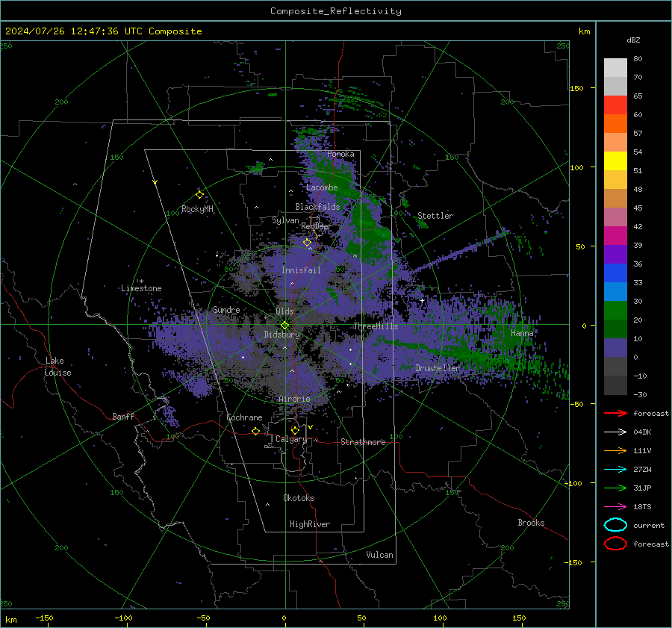The height and width of the screenshot is (628, 672).
Task: Click the yellow diamond marker below Cochrane
Action: [255, 431]
